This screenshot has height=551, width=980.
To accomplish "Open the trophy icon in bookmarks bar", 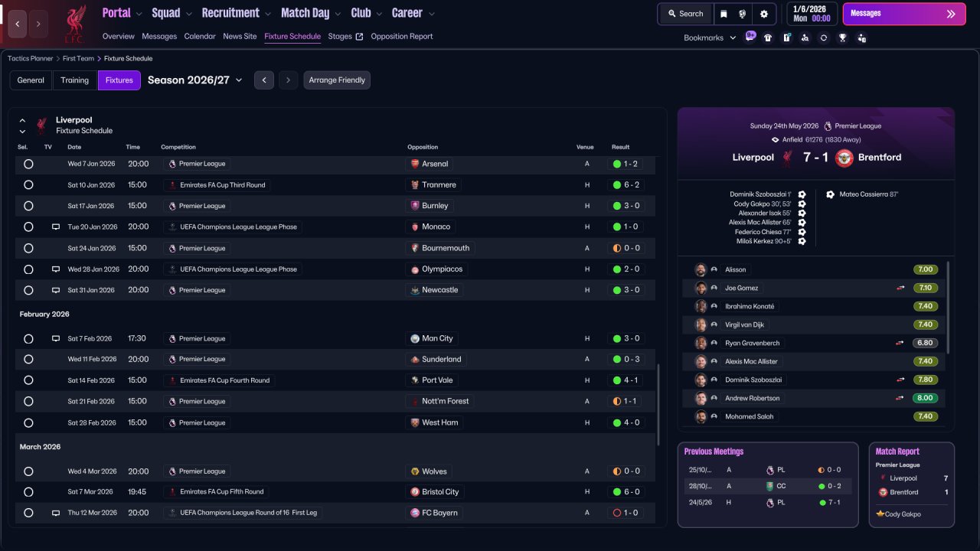I will click(842, 37).
